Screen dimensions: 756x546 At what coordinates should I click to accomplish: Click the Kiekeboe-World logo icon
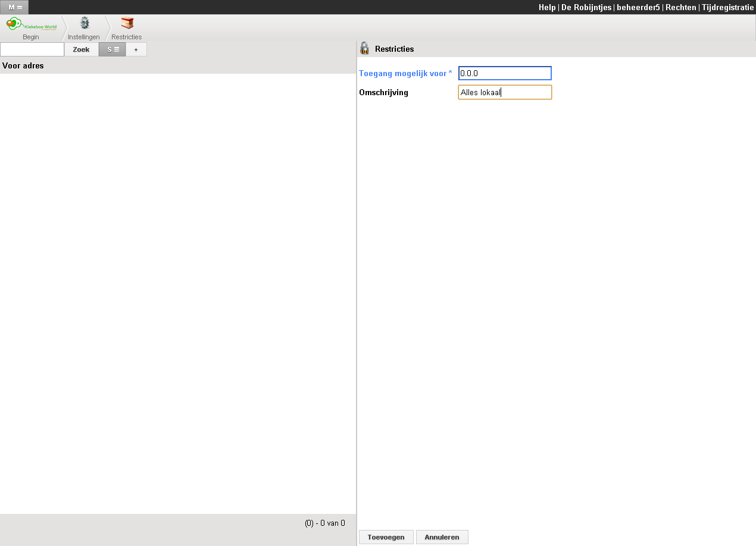[30, 25]
